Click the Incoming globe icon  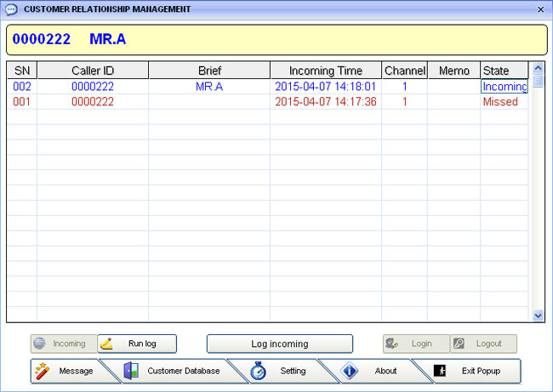click(39, 344)
